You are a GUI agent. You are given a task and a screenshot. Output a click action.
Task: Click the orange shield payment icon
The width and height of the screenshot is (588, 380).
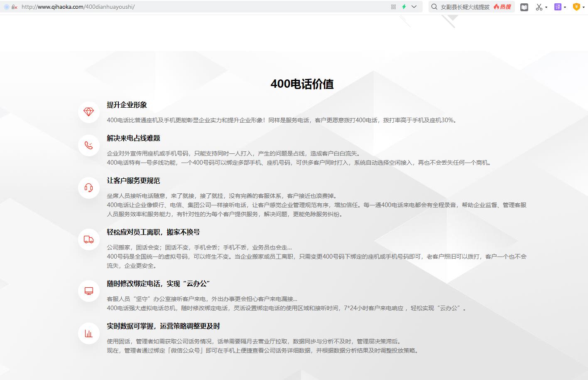click(576, 7)
